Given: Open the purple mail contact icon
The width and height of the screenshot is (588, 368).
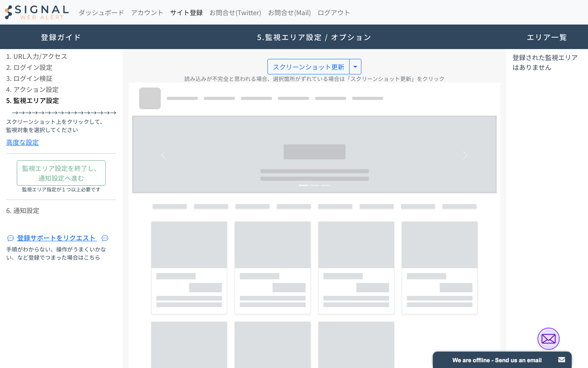Looking at the screenshot, I should [x=548, y=339].
